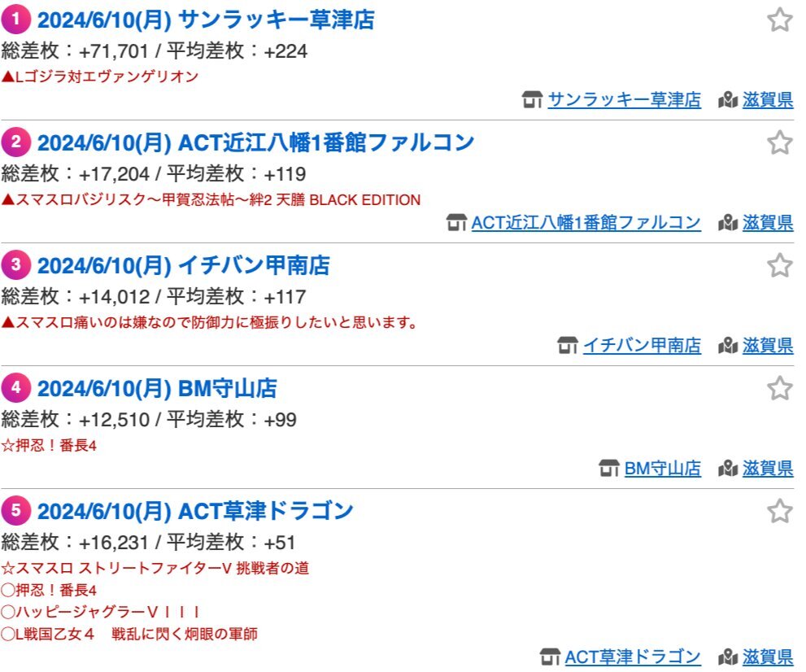The height and width of the screenshot is (672, 806).
Task: Click the shop icon beside サンラッキー草津店 link
Action: click(x=532, y=99)
